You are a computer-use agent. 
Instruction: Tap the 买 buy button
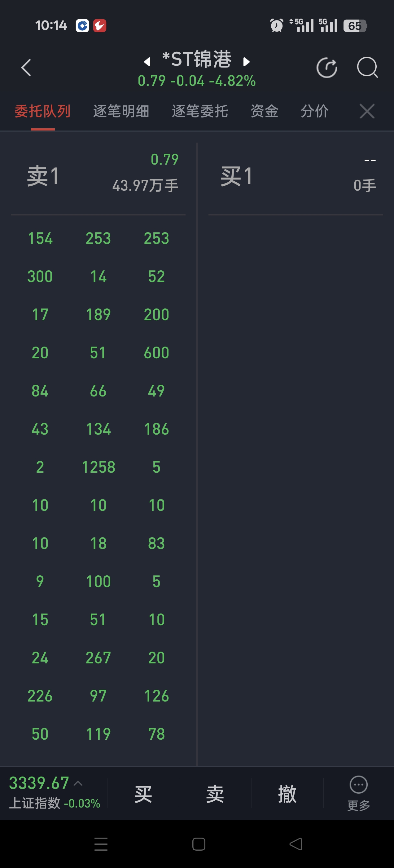143,794
